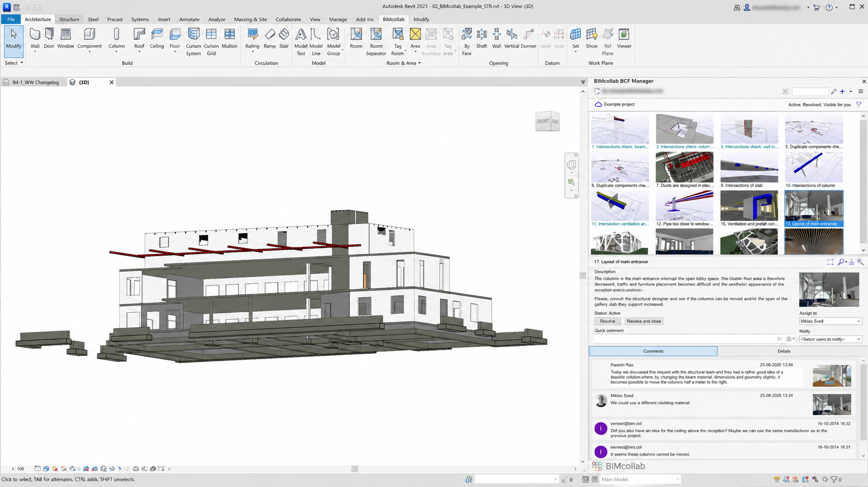The height and width of the screenshot is (487, 868).
Task: Select the Shaft opening tool
Action: (x=482, y=38)
